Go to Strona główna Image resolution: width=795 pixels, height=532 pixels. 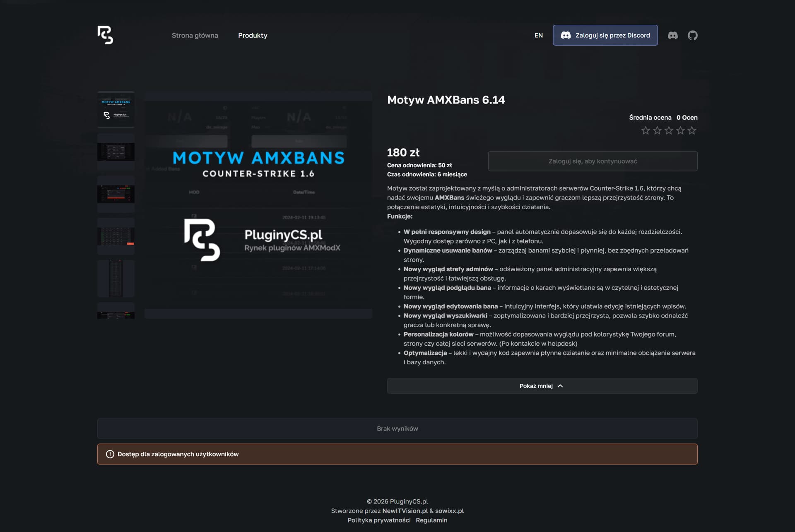coord(195,35)
